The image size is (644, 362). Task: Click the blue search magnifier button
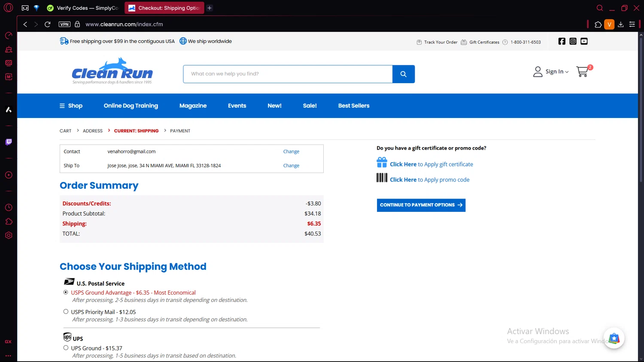point(404,74)
